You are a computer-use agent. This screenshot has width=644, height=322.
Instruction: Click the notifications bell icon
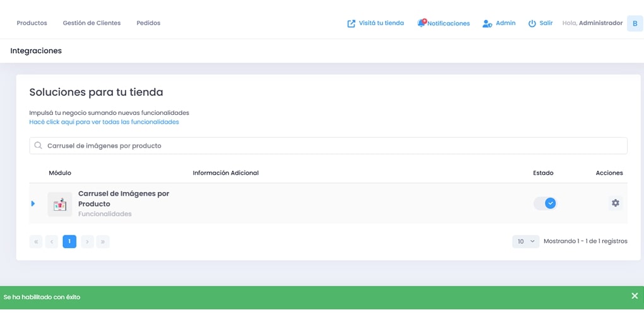[421, 23]
